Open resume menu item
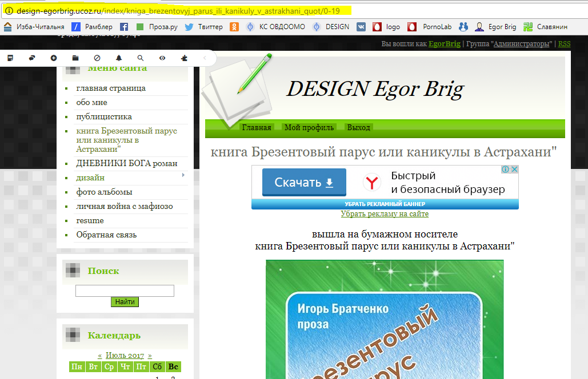 (90, 220)
